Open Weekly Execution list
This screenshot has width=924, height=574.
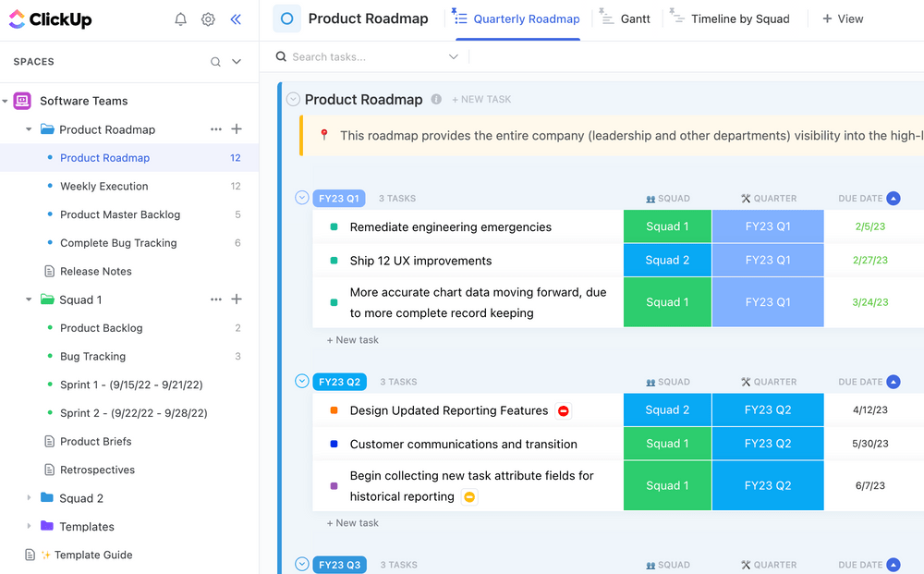coord(104,186)
